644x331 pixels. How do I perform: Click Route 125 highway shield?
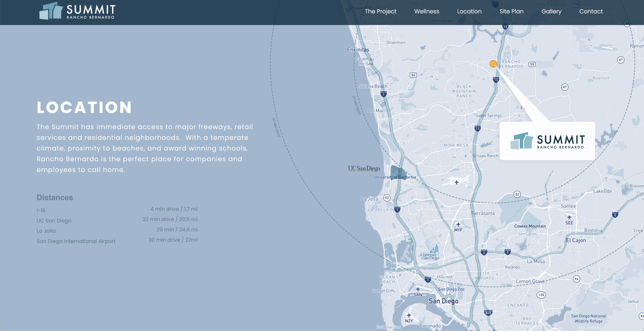541,295
